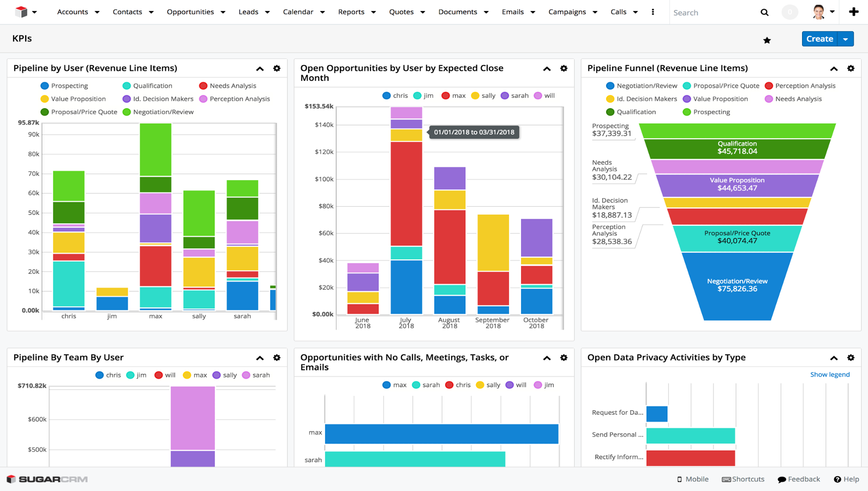The width and height of the screenshot is (868, 491).
Task: Click the Show legend link
Action: [829, 374]
